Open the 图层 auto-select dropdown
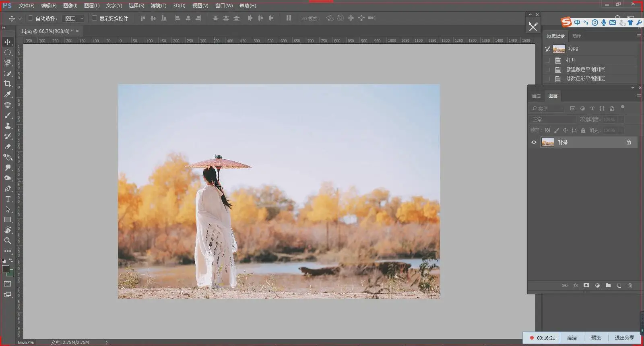The height and width of the screenshot is (346, 644). coord(74,19)
